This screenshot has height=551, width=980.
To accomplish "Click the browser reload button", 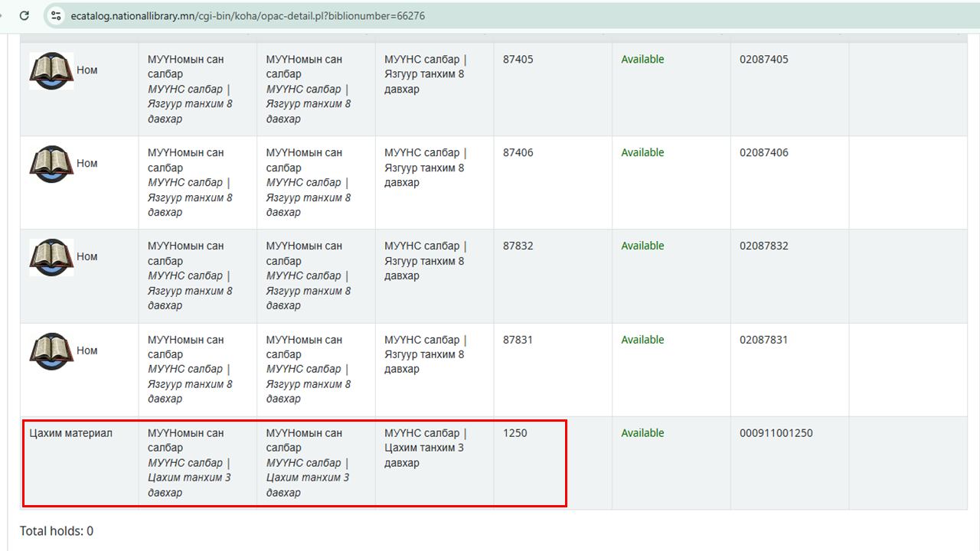I will point(24,15).
